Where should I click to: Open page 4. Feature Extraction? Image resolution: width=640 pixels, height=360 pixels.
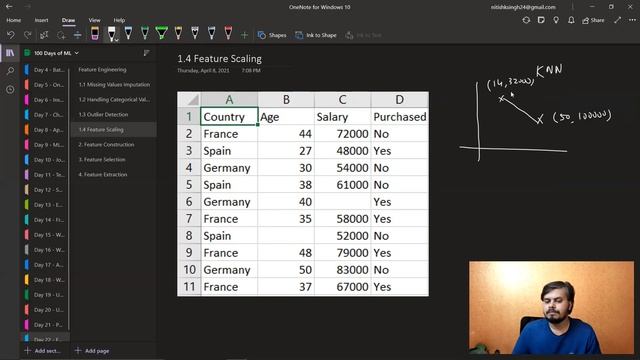click(x=113, y=174)
